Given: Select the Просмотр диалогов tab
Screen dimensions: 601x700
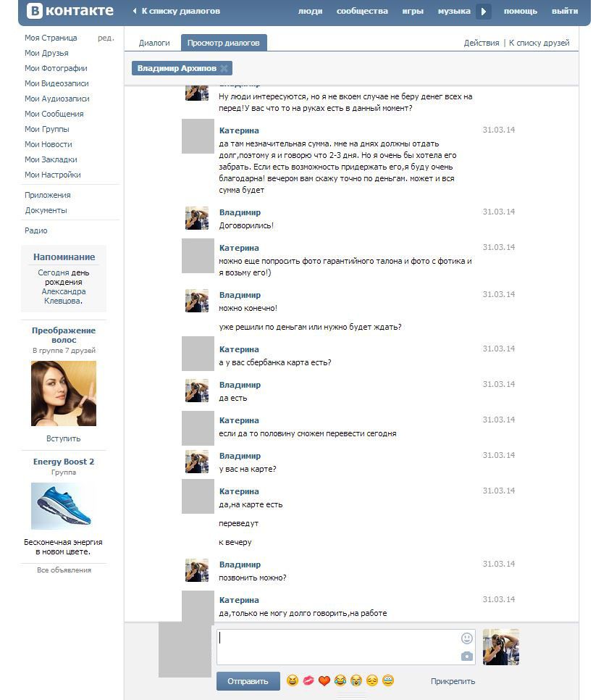Looking at the screenshot, I should tap(223, 43).
